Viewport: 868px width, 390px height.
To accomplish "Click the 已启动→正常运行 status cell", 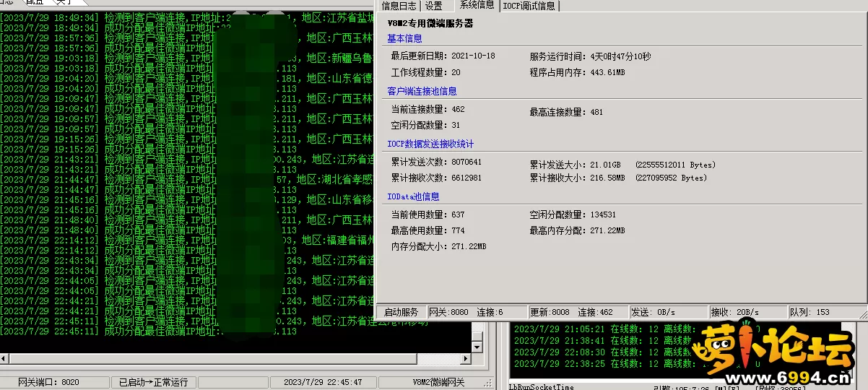I will (153, 382).
